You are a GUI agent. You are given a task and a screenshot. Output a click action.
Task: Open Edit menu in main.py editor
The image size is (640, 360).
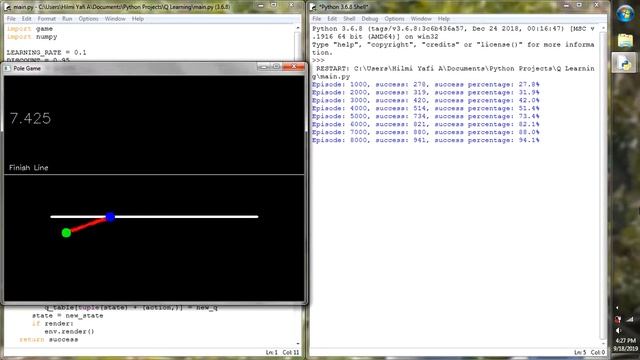26,19
